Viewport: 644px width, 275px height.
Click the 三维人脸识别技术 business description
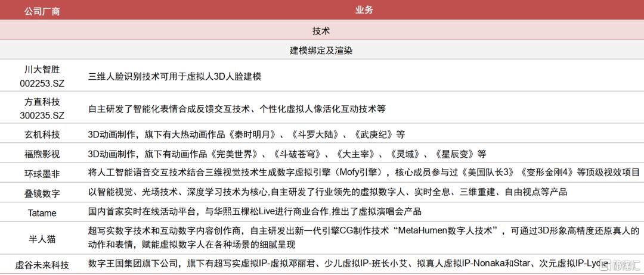[175, 77]
